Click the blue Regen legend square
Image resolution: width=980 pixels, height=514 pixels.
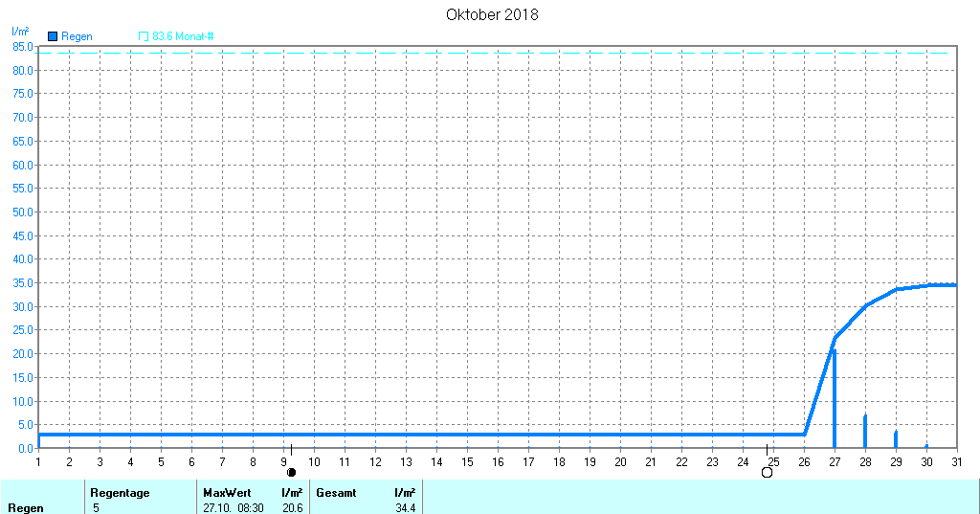[x=53, y=36]
